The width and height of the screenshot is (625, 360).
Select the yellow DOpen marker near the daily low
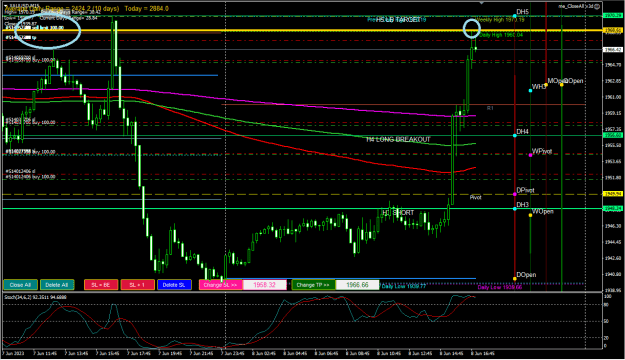(515, 279)
